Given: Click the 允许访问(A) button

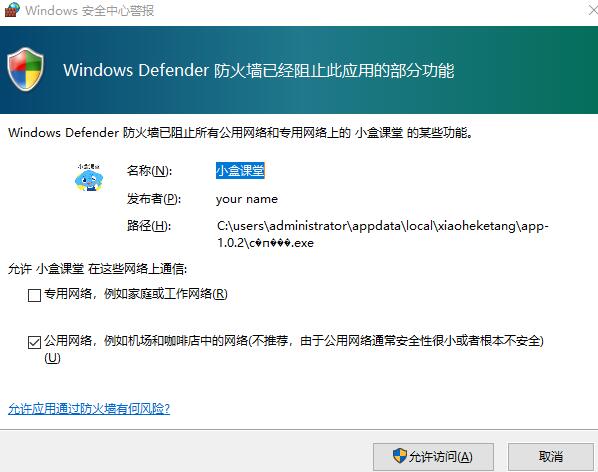Looking at the screenshot, I should pos(433,457).
